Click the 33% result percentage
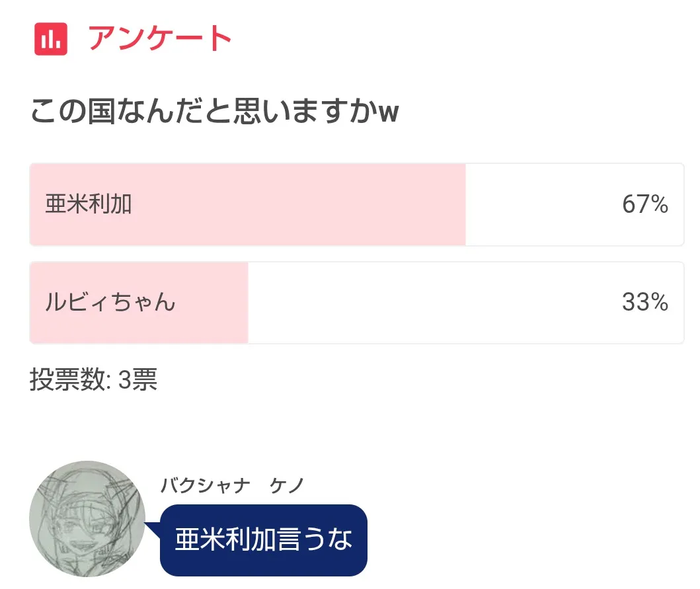700x589 pixels. point(644,303)
